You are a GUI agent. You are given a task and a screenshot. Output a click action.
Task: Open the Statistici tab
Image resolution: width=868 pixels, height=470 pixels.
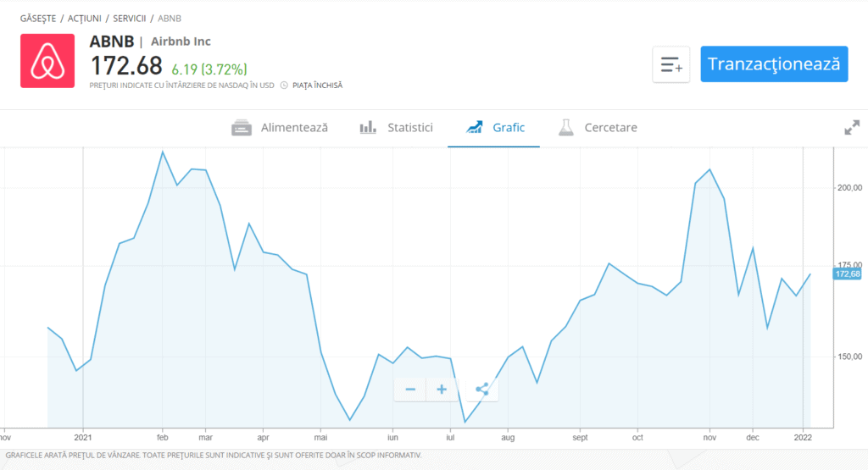[397, 128]
